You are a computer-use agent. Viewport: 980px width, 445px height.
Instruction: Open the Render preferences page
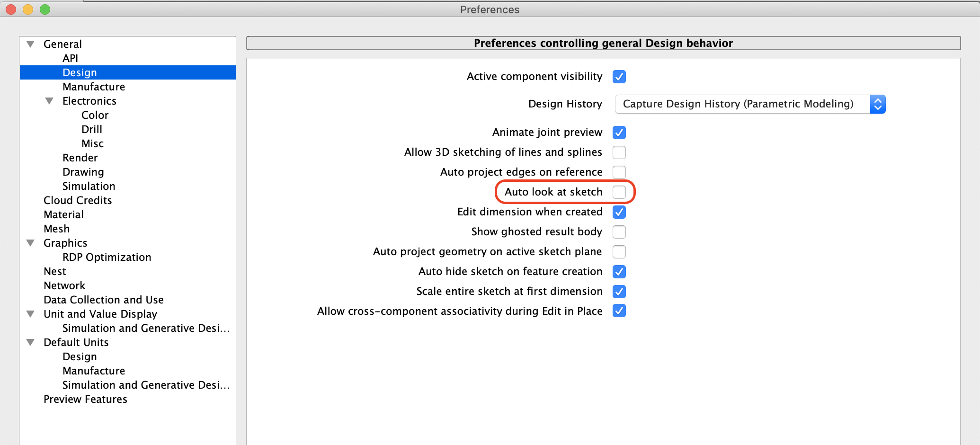tap(80, 158)
